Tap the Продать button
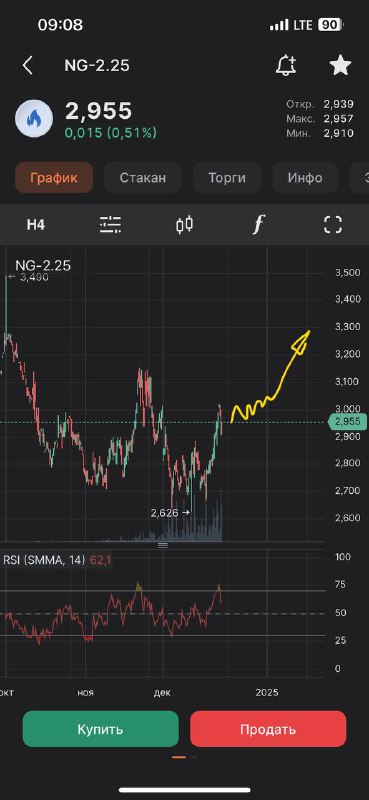 (268, 729)
